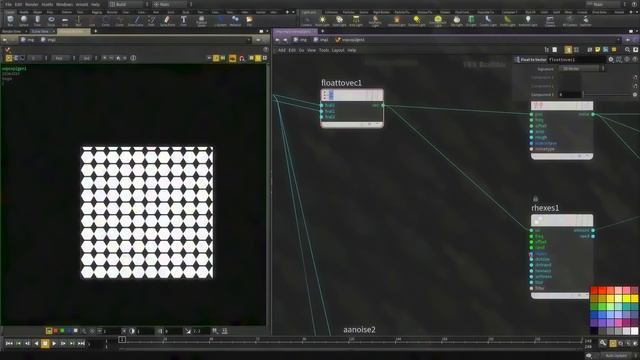640x360 pixels.
Task: Select the Metaball shelf tool
Action: [x=235, y=20]
